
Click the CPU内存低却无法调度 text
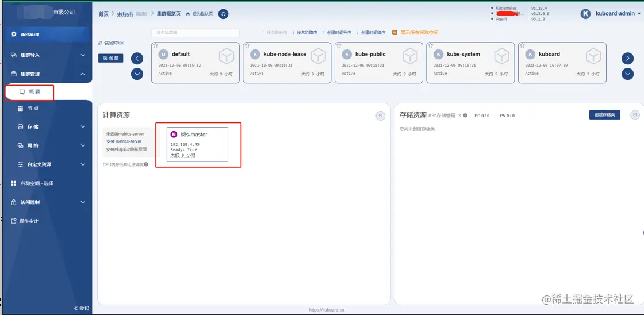pos(123,164)
